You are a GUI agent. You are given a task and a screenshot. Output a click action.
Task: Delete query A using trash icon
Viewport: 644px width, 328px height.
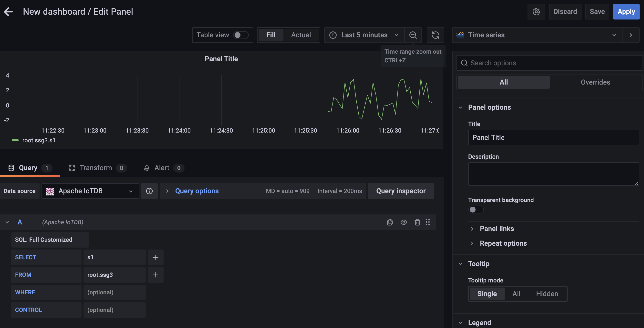pyautogui.click(x=417, y=222)
